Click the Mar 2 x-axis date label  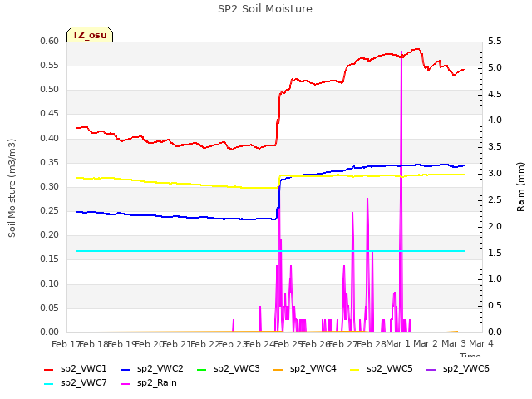click(426, 344)
